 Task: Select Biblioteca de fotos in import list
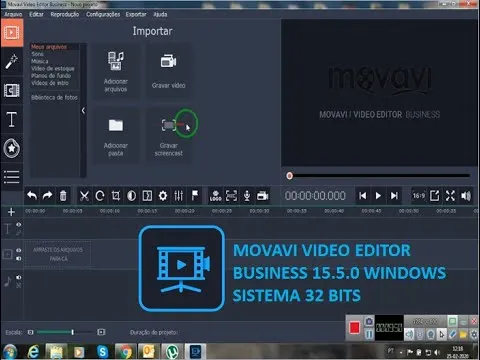54,97
